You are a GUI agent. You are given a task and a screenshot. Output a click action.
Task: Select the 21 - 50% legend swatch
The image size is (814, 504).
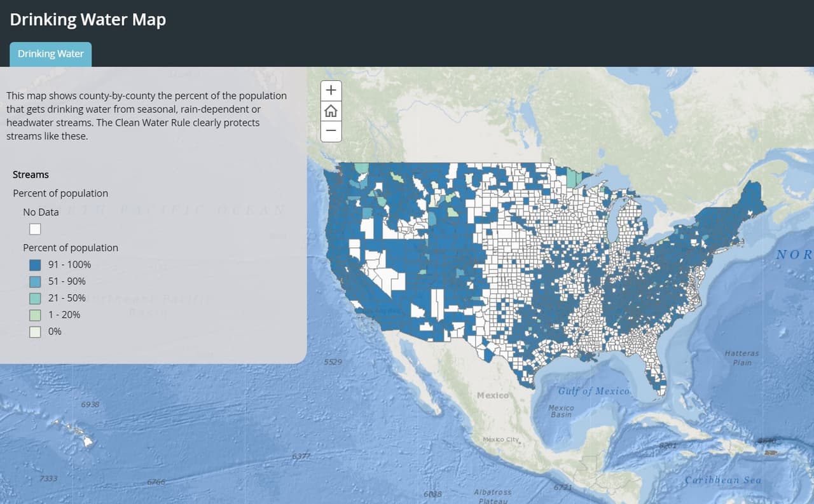pyautogui.click(x=35, y=298)
